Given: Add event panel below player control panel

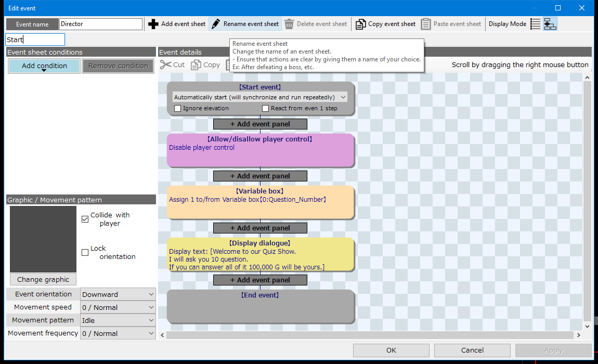Looking at the screenshot, I should pyautogui.click(x=260, y=176).
